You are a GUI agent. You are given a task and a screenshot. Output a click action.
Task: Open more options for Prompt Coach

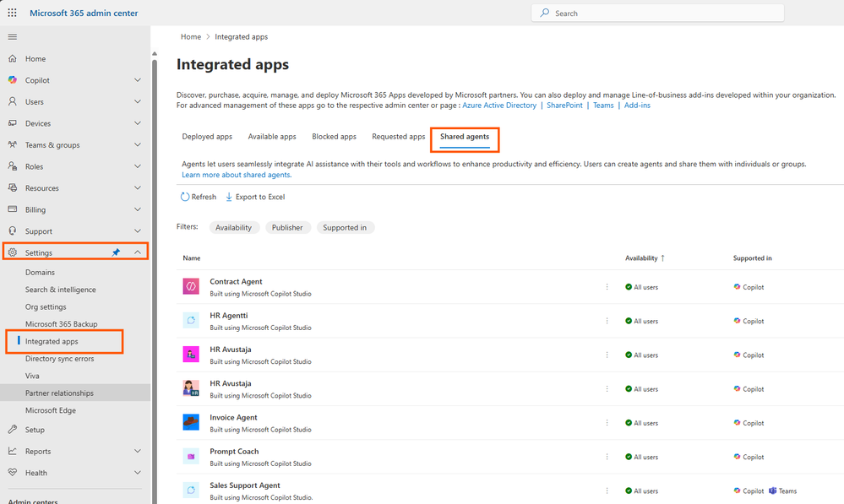click(x=607, y=457)
